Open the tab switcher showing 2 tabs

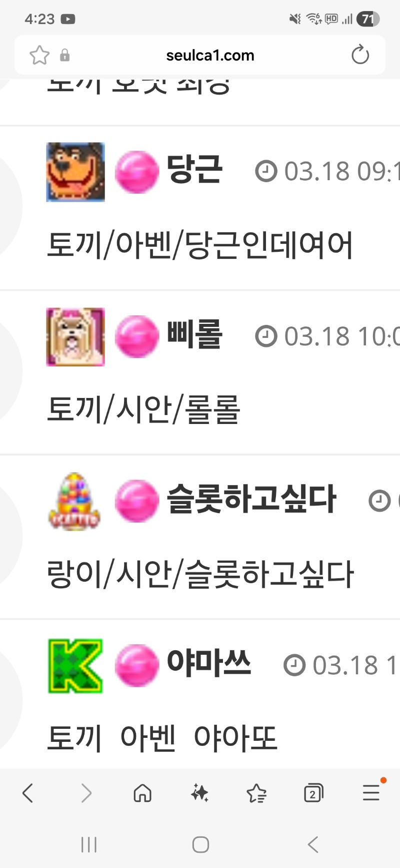313,793
